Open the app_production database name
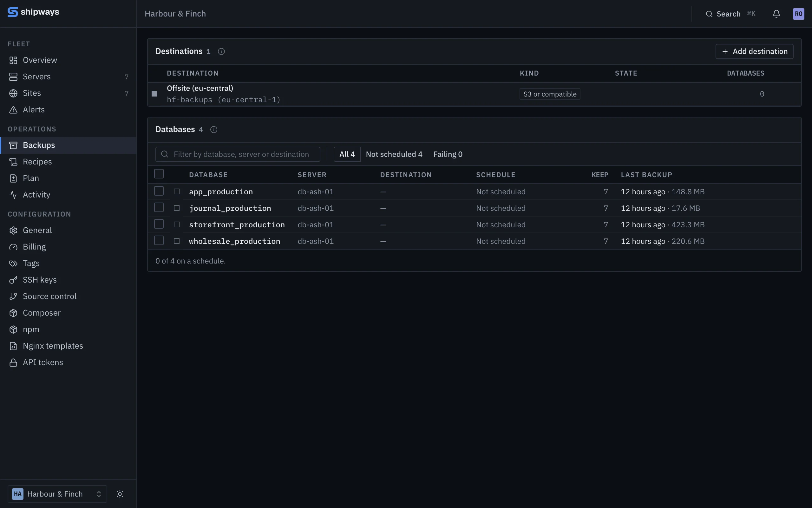The width and height of the screenshot is (812, 508). tap(221, 191)
